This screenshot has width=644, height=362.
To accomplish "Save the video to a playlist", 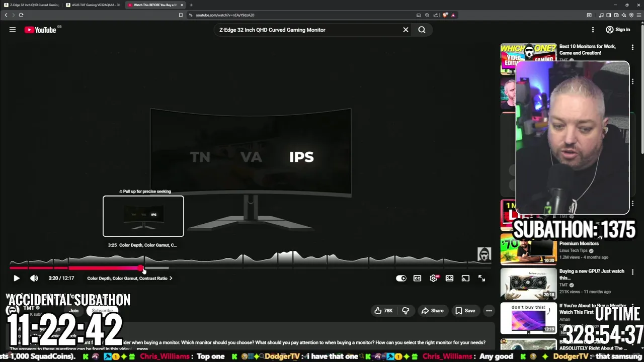I will point(465,311).
